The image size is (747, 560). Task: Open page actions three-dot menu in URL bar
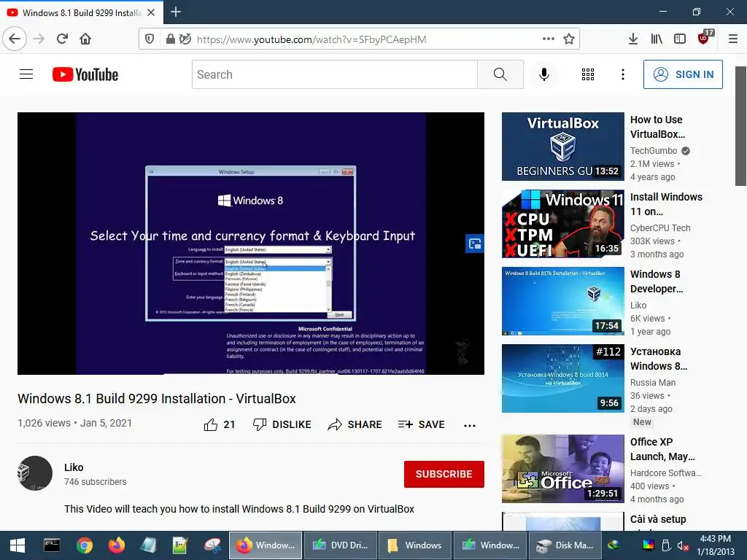coord(549,39)
